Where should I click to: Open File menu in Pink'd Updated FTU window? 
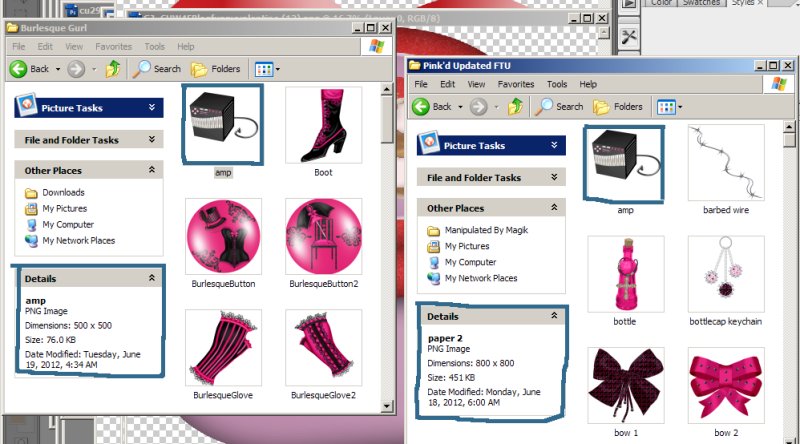click(x=421, y=84)
